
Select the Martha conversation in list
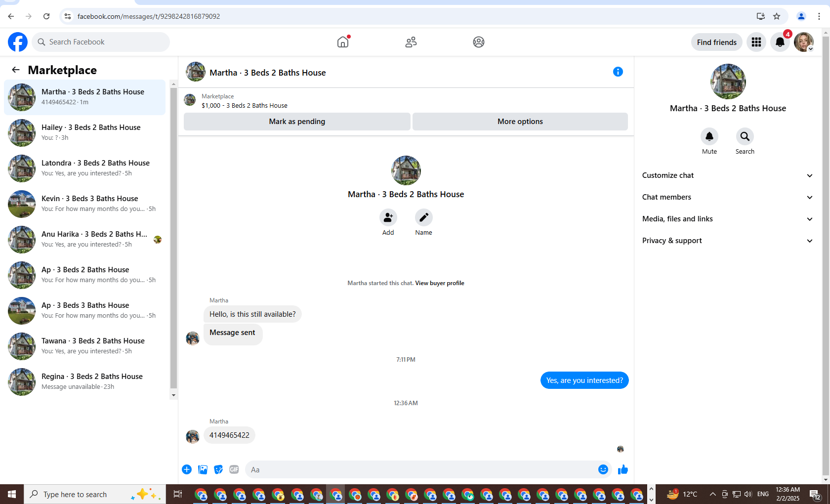pos(85,97)
